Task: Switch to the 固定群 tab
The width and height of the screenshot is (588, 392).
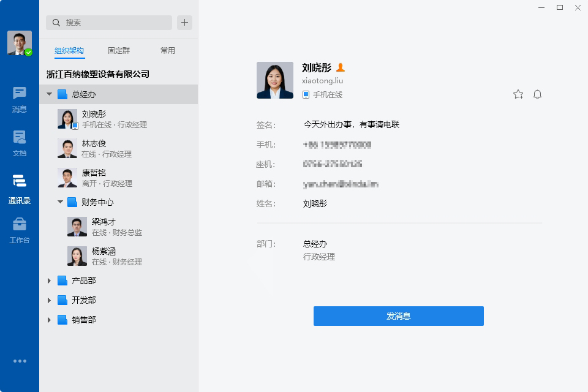Action: tap(119, 51)
